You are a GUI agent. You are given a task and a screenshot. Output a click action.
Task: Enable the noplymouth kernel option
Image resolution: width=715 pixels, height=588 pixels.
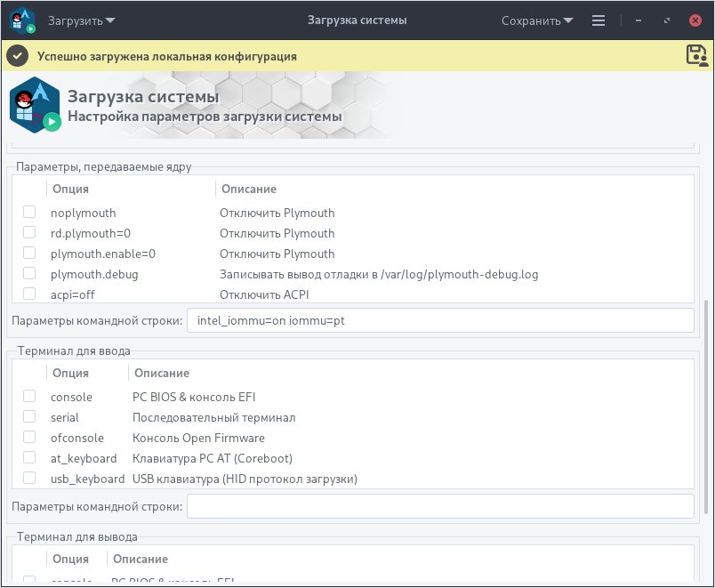pos(28,212)
